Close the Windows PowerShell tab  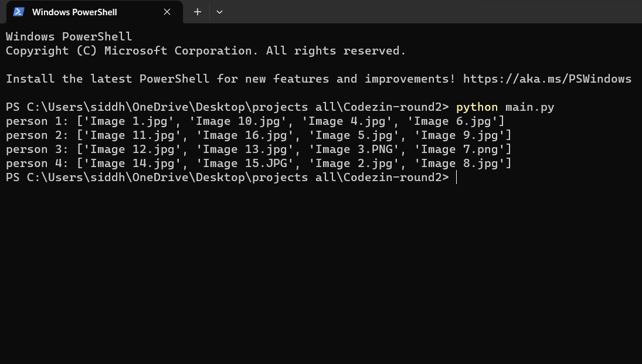click(167, 12)
